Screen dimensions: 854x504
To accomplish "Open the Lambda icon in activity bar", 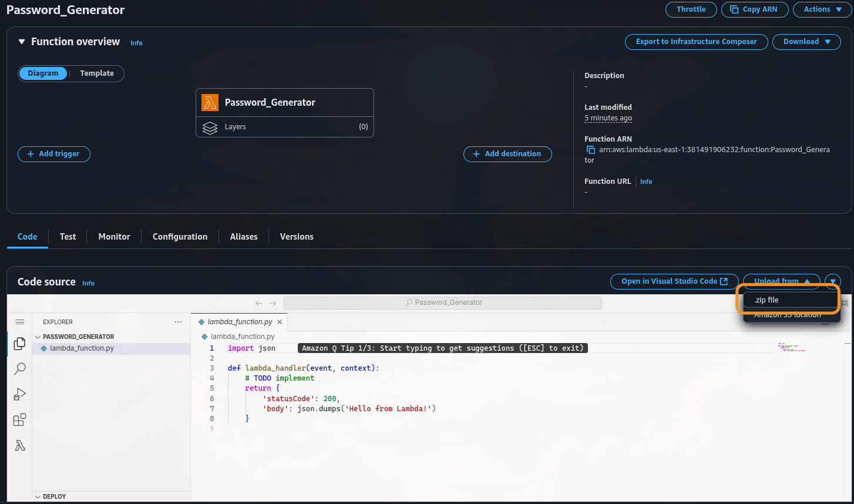I will click(19, 446).
